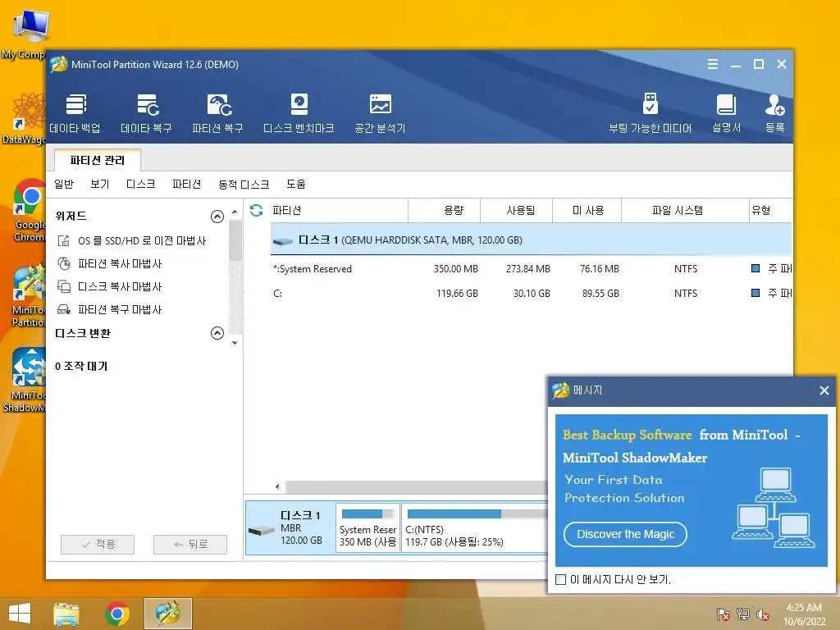Select 디스크 1 QEMU HARDDISK row

[x=531, y=240]
